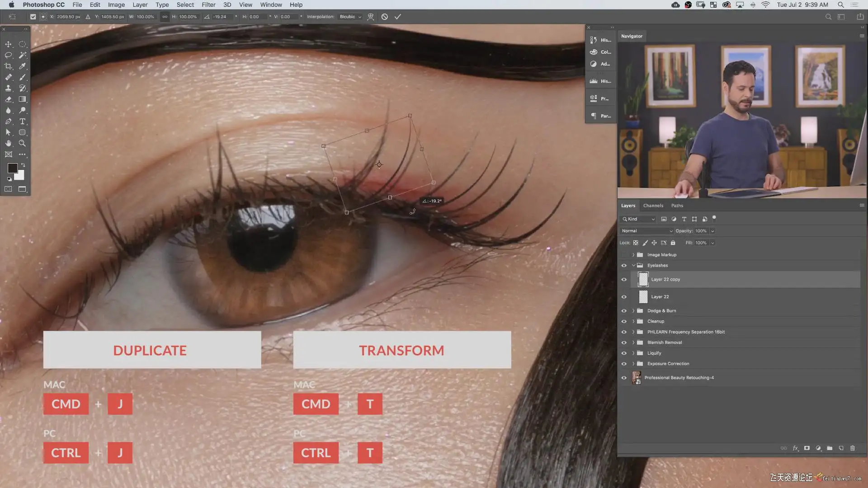
Task: Select the Lasso tool
Action: (8, 55)
